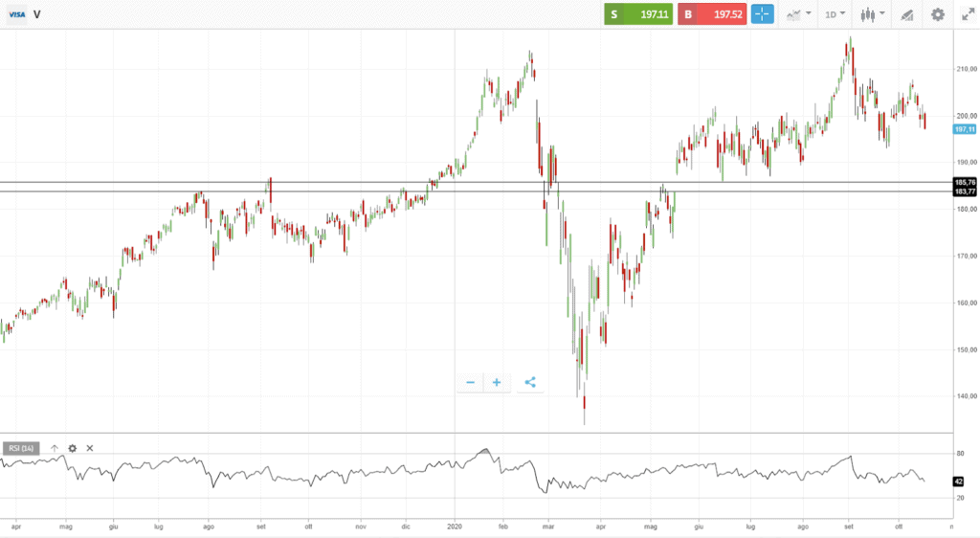Open the 1D timeframe dropdown

835,14
